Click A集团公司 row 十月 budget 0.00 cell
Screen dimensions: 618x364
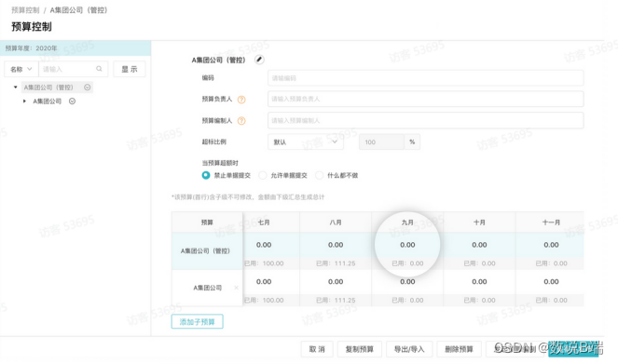pyautogui.click(x=479, y=282)
